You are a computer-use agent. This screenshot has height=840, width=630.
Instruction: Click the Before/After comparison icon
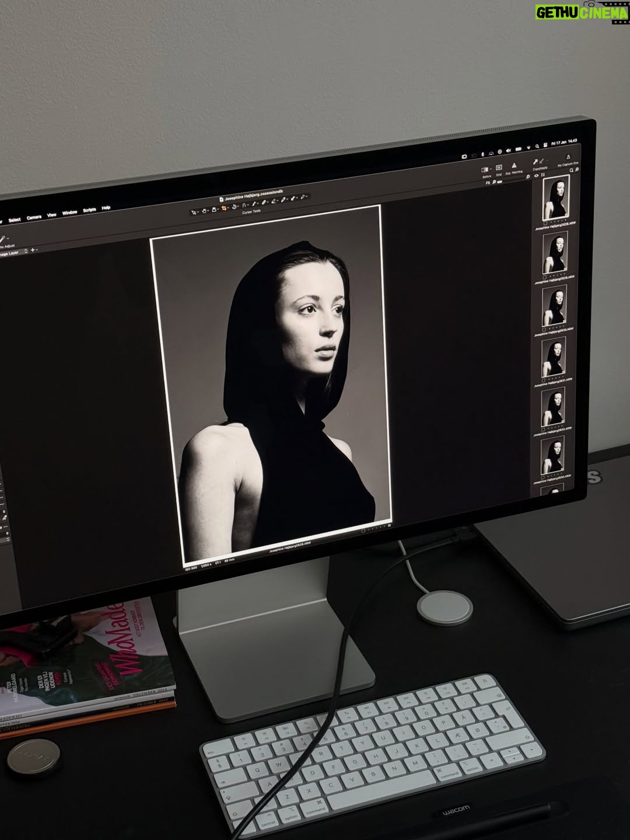click(485, 170)
